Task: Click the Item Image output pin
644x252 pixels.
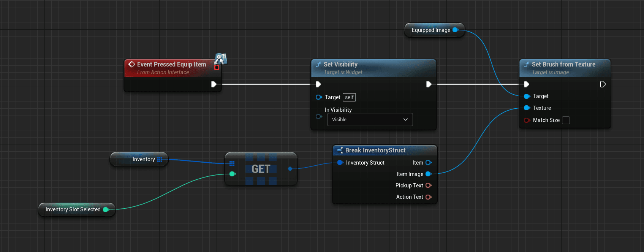Action: [x=429, y=174]
